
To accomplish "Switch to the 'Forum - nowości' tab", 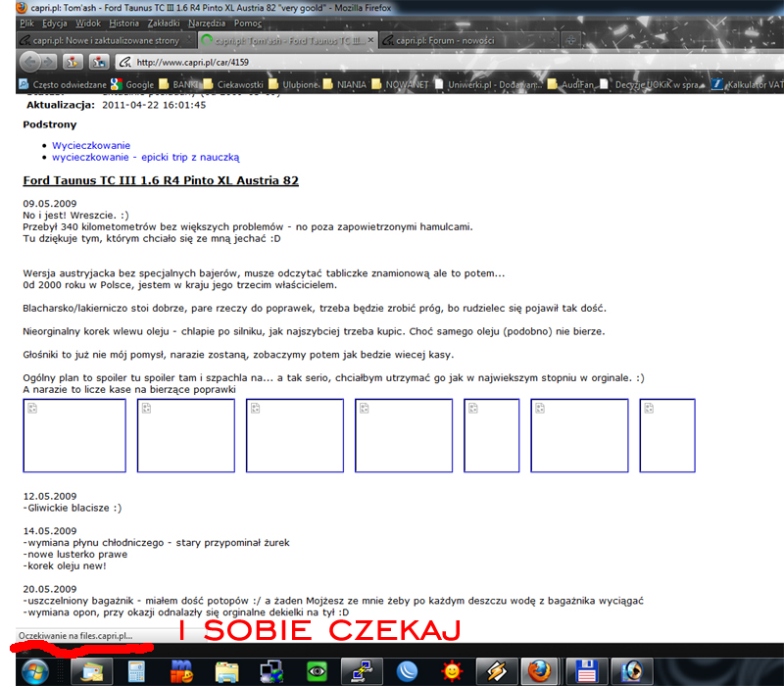I will 469,40.
